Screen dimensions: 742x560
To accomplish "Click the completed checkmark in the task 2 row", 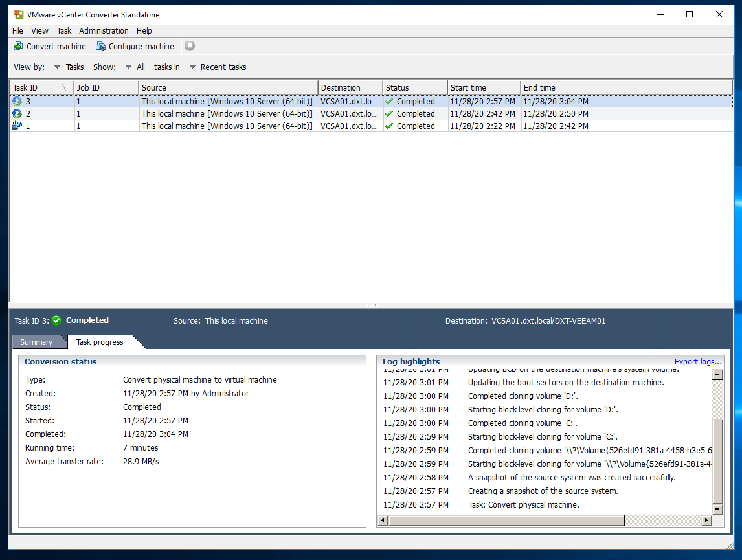I will coord(390,113).
